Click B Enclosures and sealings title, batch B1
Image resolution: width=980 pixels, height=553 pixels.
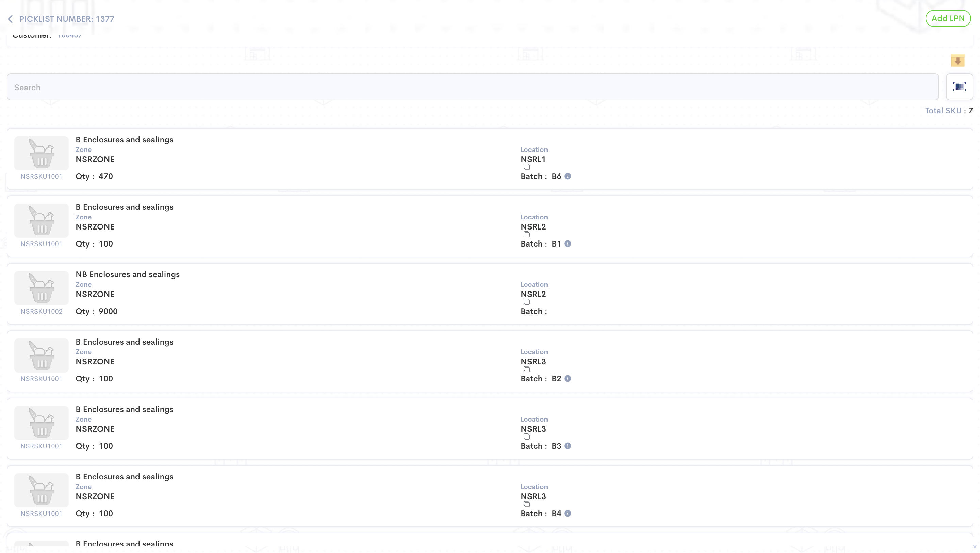pyautogui.click(x=125, y=207)
